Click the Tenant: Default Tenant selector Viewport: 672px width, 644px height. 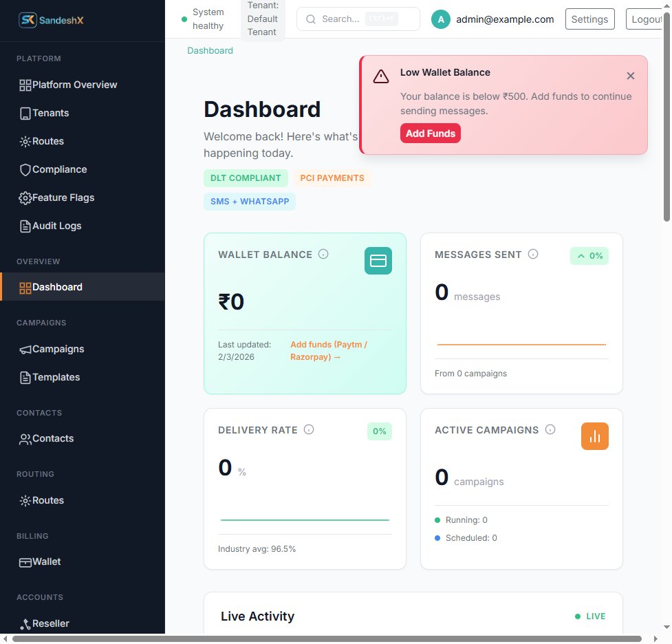pos(263,19)
